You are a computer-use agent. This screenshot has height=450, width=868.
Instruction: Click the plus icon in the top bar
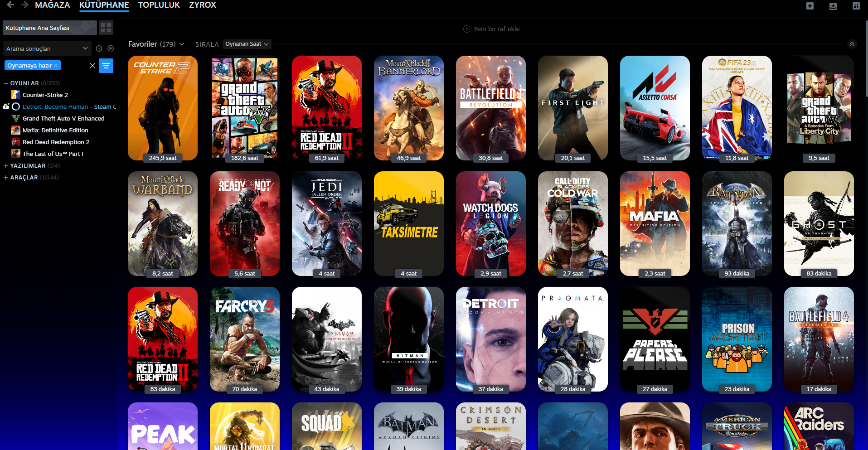click(x=810, y=6)
